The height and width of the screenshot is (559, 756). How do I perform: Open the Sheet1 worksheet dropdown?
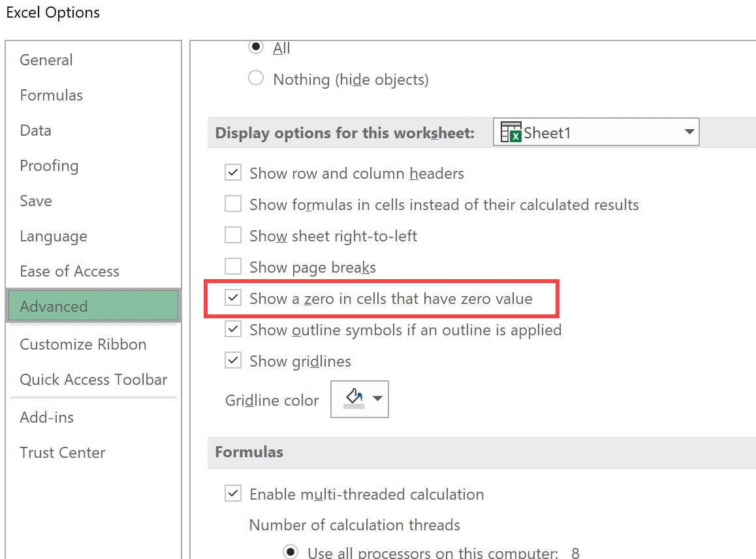pos(596,132)
